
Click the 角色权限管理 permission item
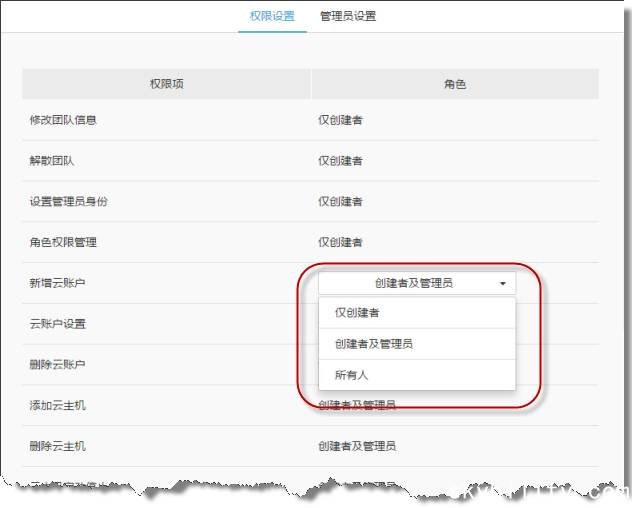point(63,242)
